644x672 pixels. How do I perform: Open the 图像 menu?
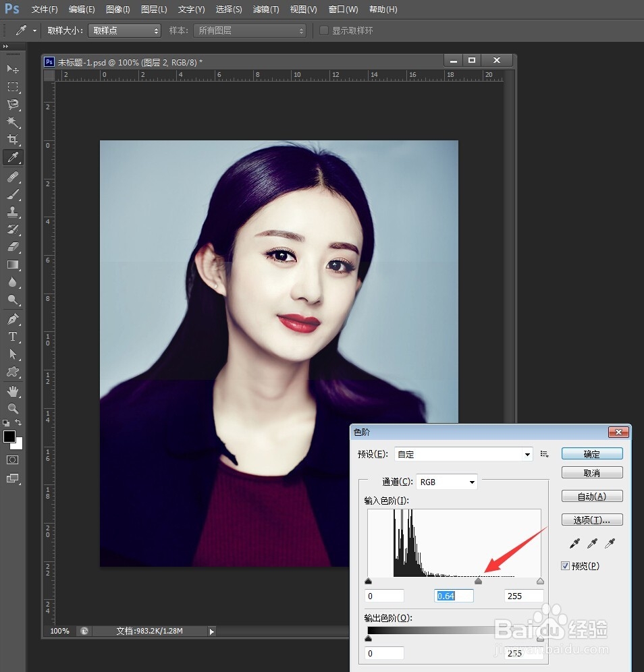click(x=117, y=9)
